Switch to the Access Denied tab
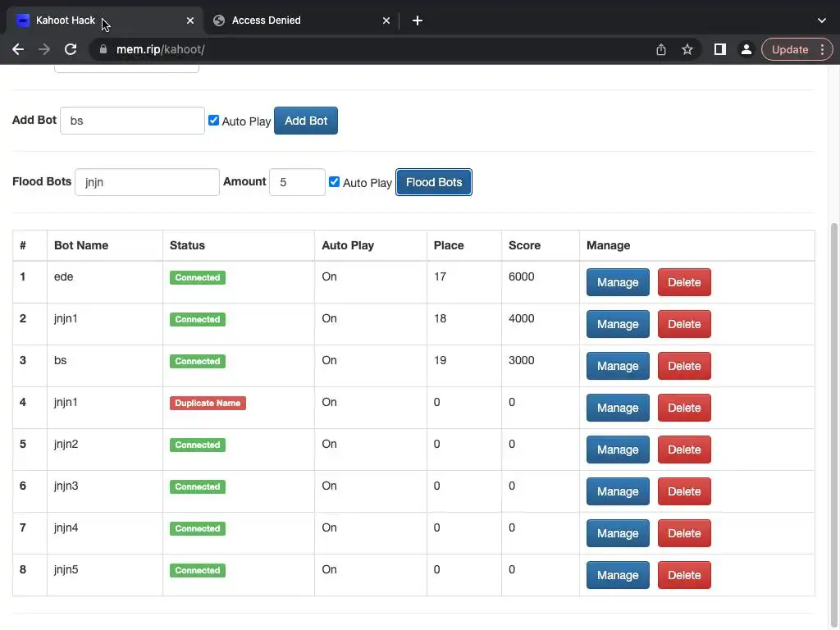 (302, 21)
